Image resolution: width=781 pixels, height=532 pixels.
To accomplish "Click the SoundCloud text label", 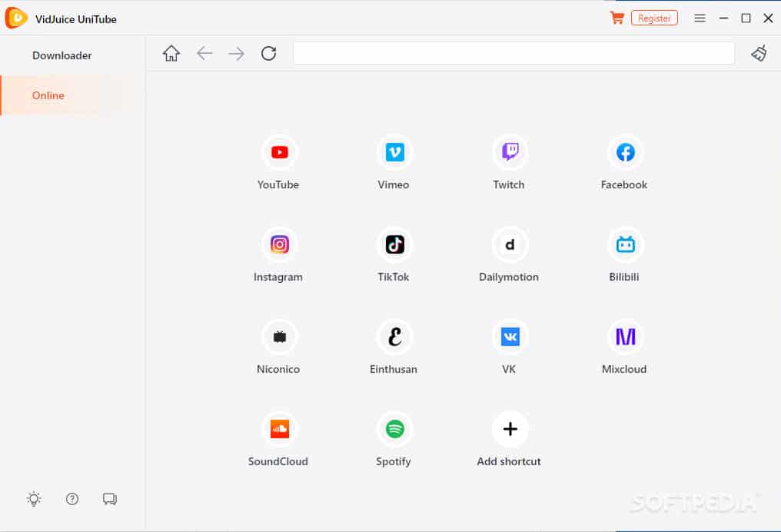I will pyautogui.click(x=278, y=461).
